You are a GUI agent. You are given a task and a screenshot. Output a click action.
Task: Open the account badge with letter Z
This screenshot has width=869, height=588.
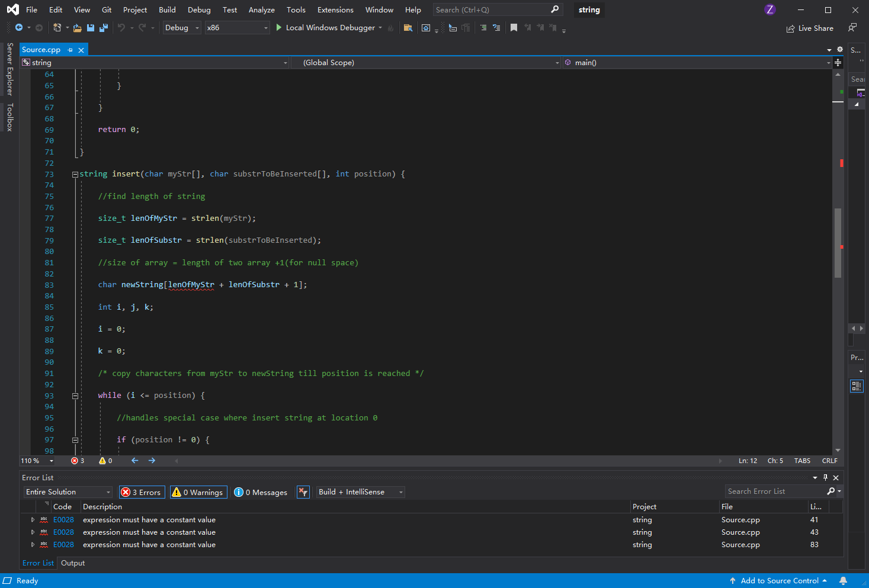point(769,9)
